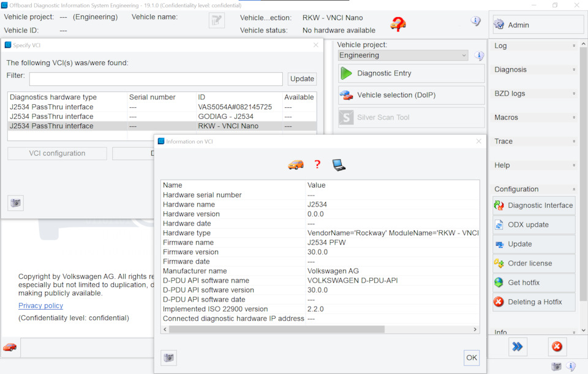Click Connected diagnostic hardware IP address row

tap(320, 318)
